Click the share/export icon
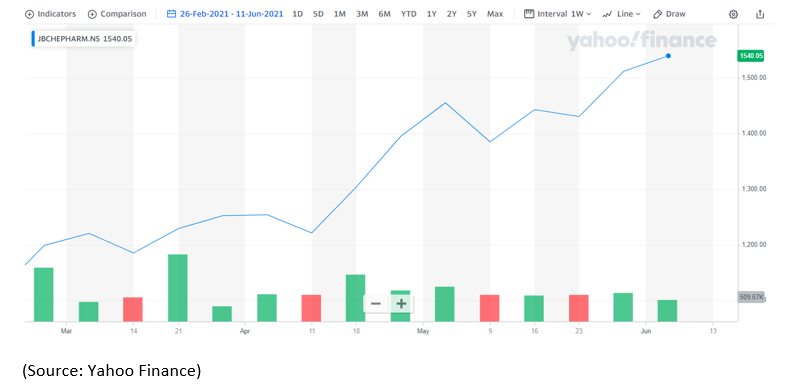The height and width of the screenshot is (392, 794). point(760,14)
